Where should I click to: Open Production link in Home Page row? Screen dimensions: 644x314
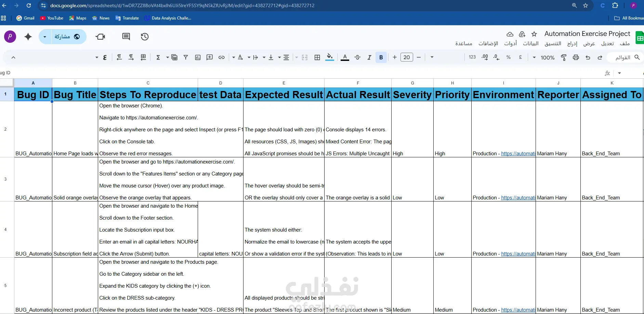click(x=518, y=154)
